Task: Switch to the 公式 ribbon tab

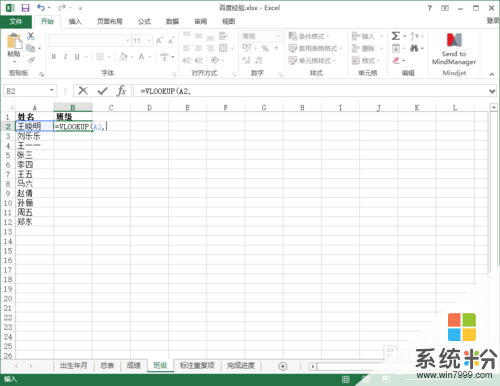Action: (x=144, y=22)
